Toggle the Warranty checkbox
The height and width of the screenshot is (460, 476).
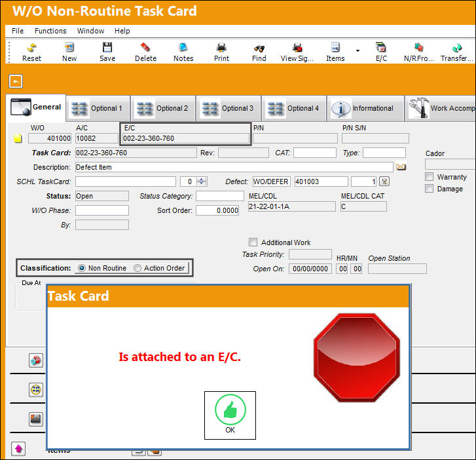(429, 176)
